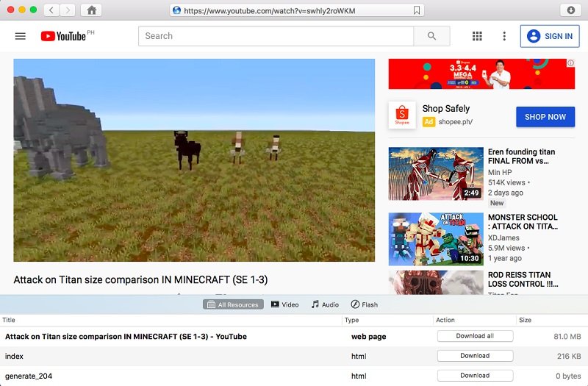Image resolution: width=588 pixels, height=386 pixels.
Task: Visit shopee.ph/ ad link
Action: click(455, 122)
